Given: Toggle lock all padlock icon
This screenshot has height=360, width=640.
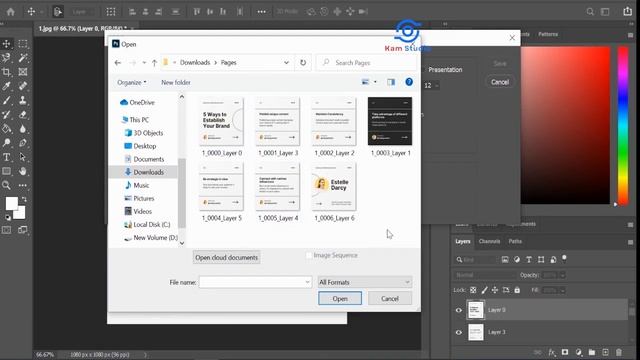Looking at the screenshot, I should point(517,290).
